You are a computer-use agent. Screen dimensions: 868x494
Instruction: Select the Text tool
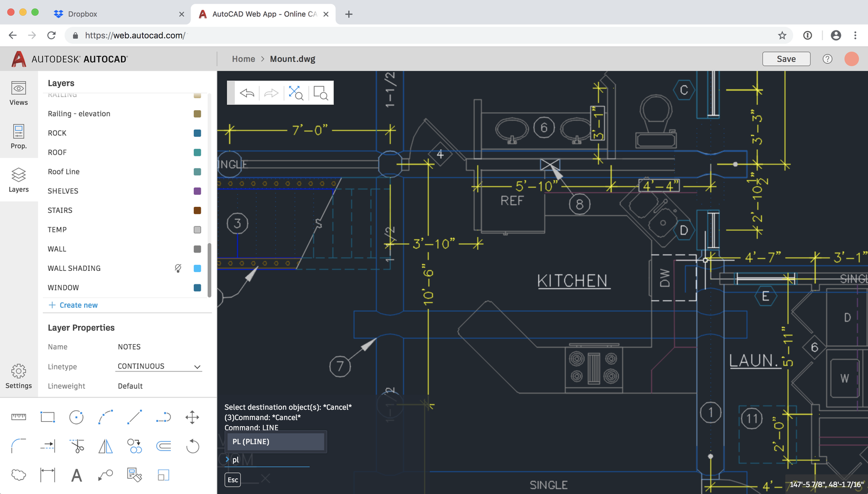point(76,476)
